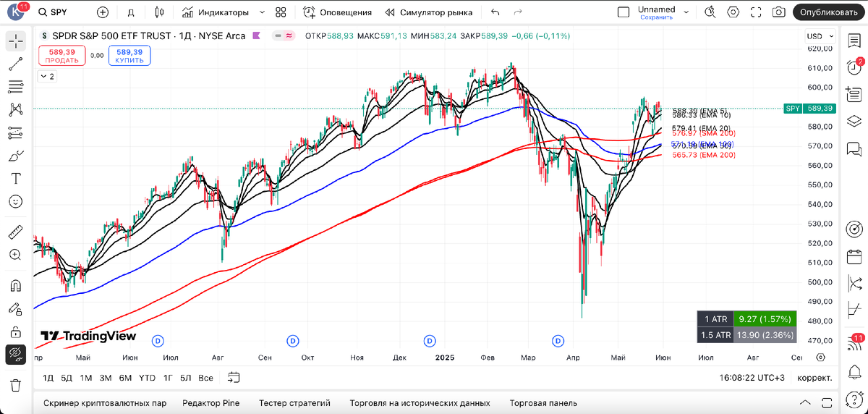This screenshot has height=414, width=868.
Task: Open the candlestick chart style selector
Action: (160, 12)
